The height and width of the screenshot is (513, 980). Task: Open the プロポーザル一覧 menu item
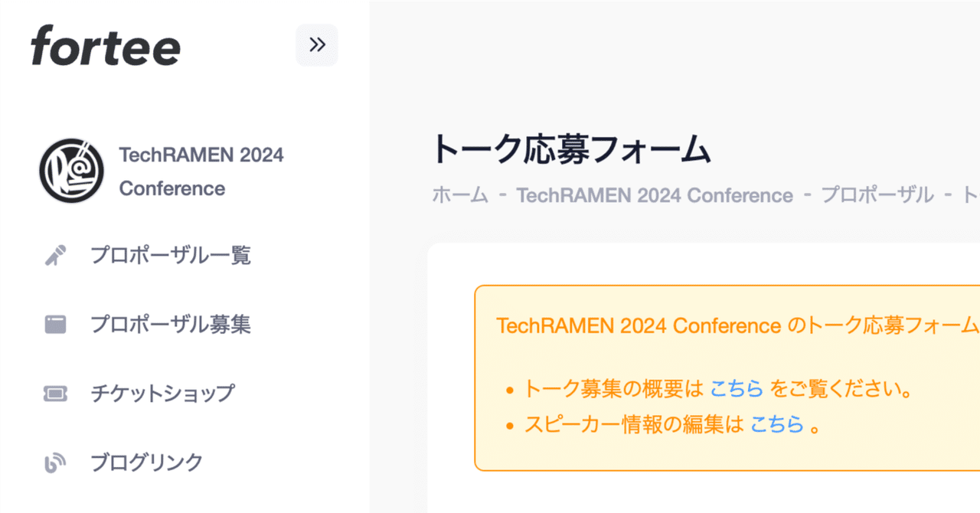click(170, 255)
